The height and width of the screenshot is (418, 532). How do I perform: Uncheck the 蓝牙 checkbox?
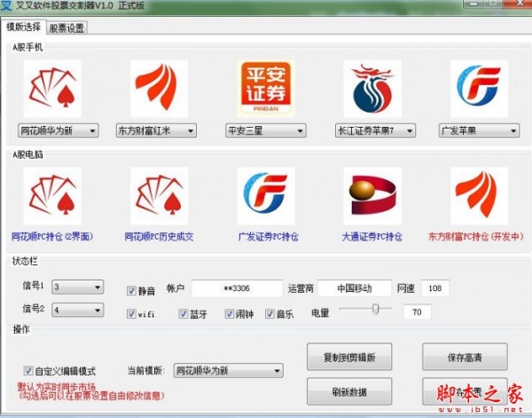[184, 314]
